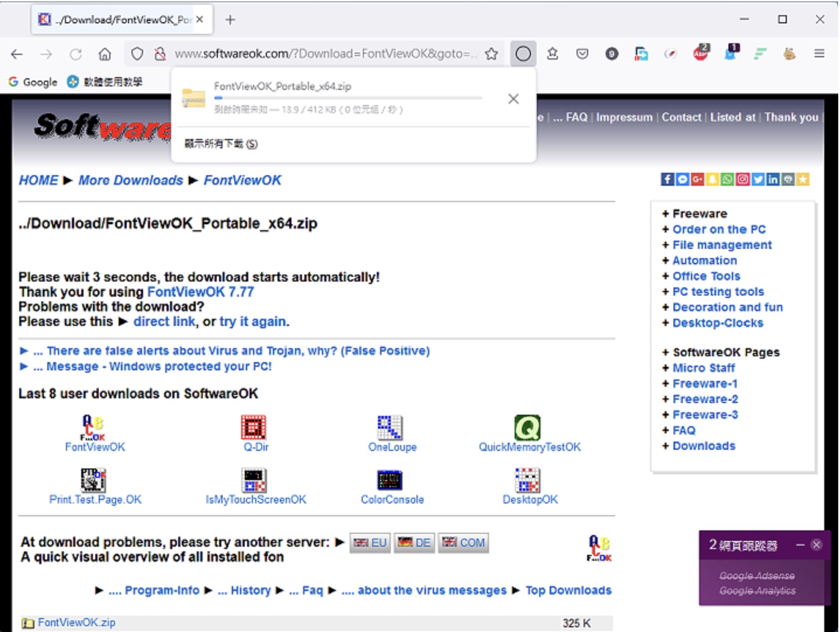Open FontViewOK 7.77 link
This screenshot has height=632, width=840.
(200, 291)
